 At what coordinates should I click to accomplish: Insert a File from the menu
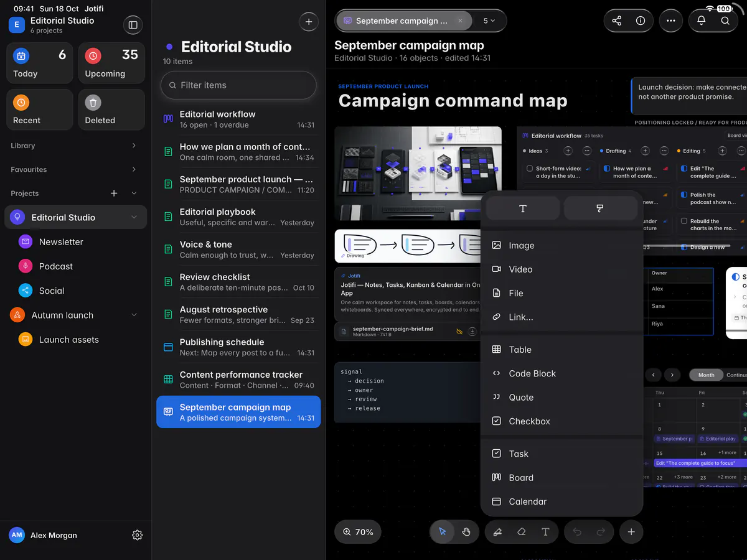coord(562,293)
